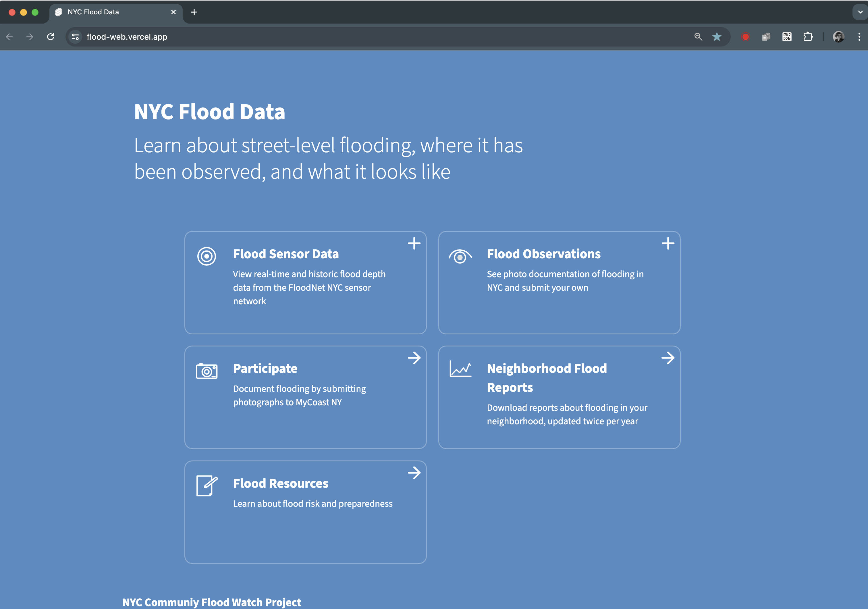Click the Neighborhood Flood Reports chart icon
The width and height of the screenshot is (868, 609).
[460, 369]
